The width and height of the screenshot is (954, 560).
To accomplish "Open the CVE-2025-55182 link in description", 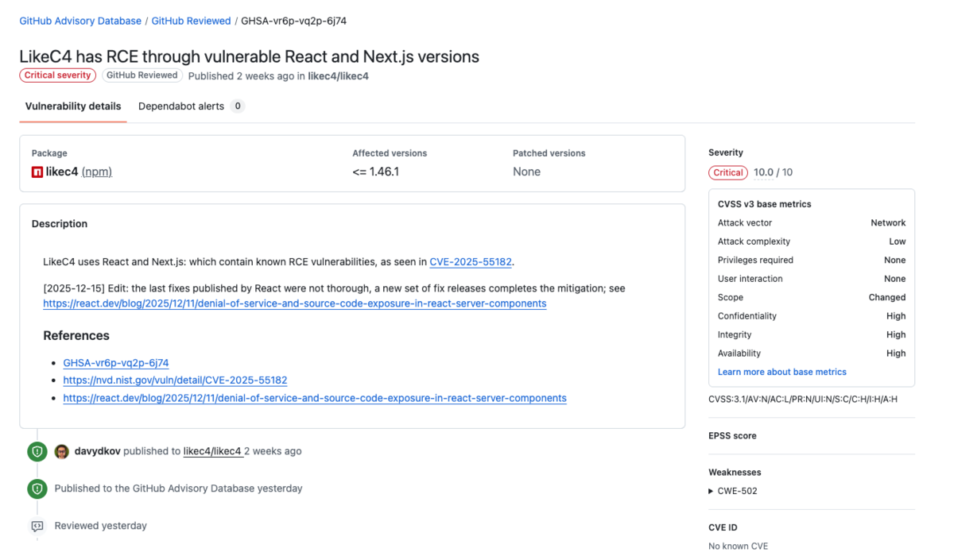I will point(471,262).
